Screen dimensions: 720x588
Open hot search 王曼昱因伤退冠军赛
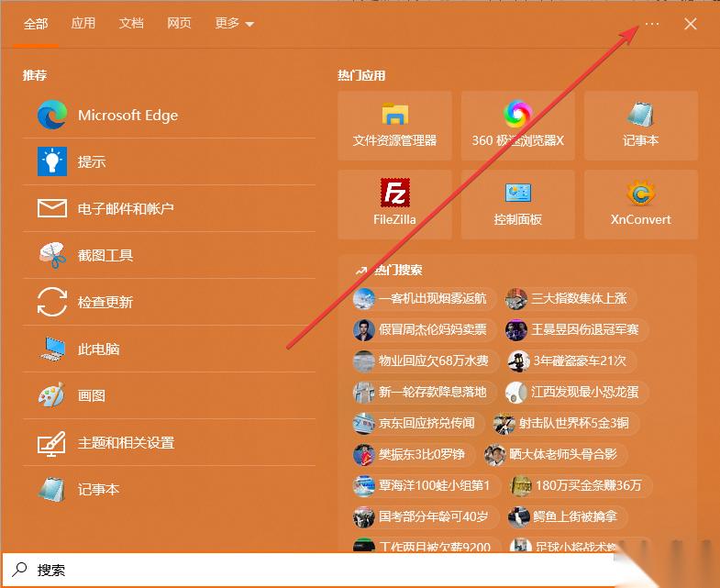click(576, 330)
